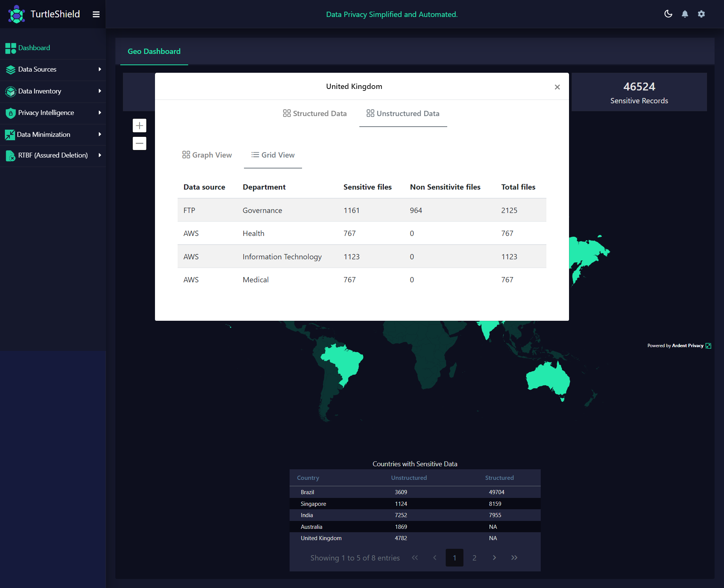Click Information Technology department link

coord(282,256)
